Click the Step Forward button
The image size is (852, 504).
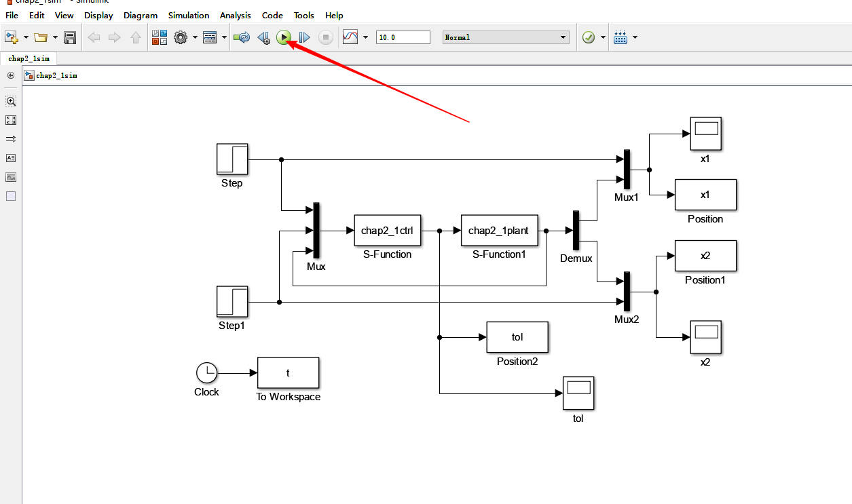click(x=304, y=37)
